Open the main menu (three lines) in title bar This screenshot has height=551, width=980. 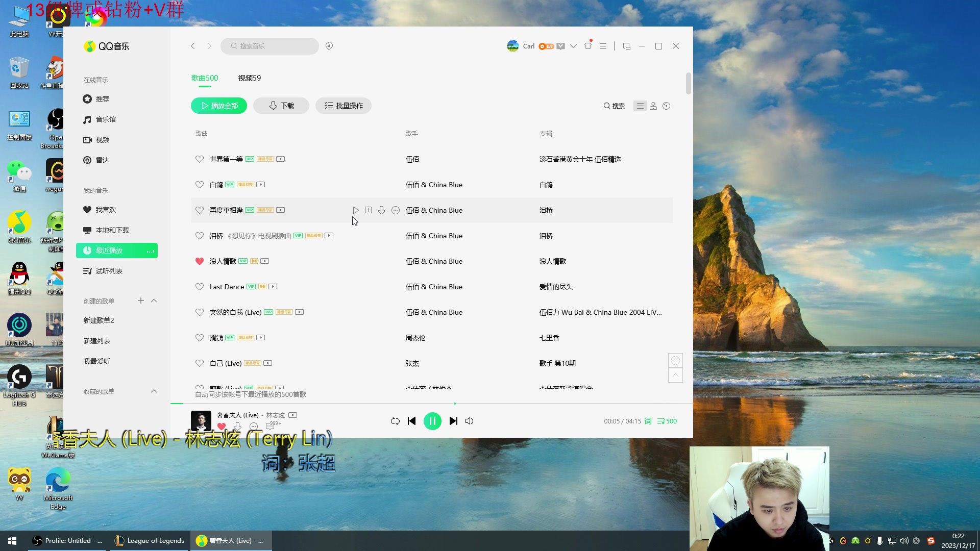pyautogui.click(x=603, y=46)
